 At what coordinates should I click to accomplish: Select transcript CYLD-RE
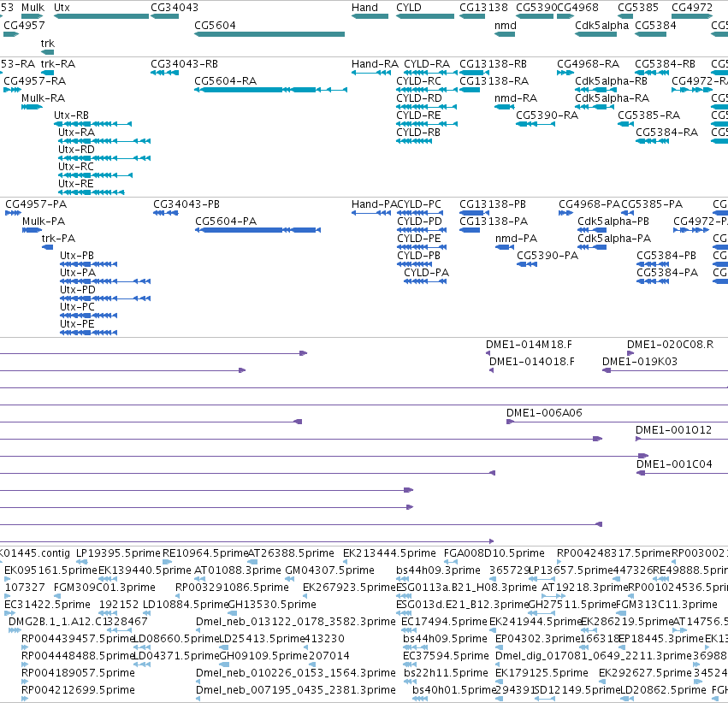(x=427, y=124)
